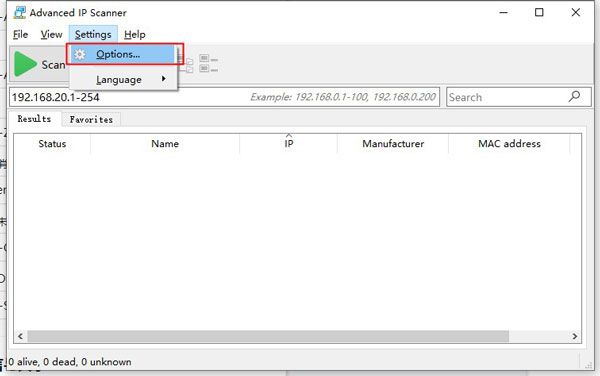Click the status text '0 alive, 0 dead, 0 unknown'
600x376 pixels.
pos(70,362)
